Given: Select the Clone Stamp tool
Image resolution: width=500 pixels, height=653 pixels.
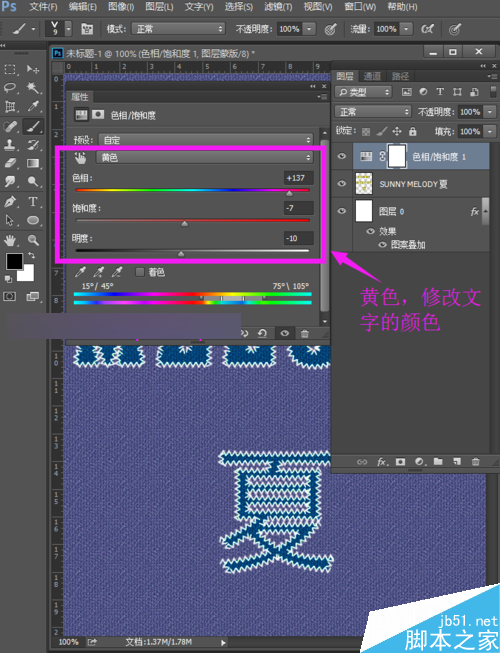Looking at the screenshot, I should [10, 145].
